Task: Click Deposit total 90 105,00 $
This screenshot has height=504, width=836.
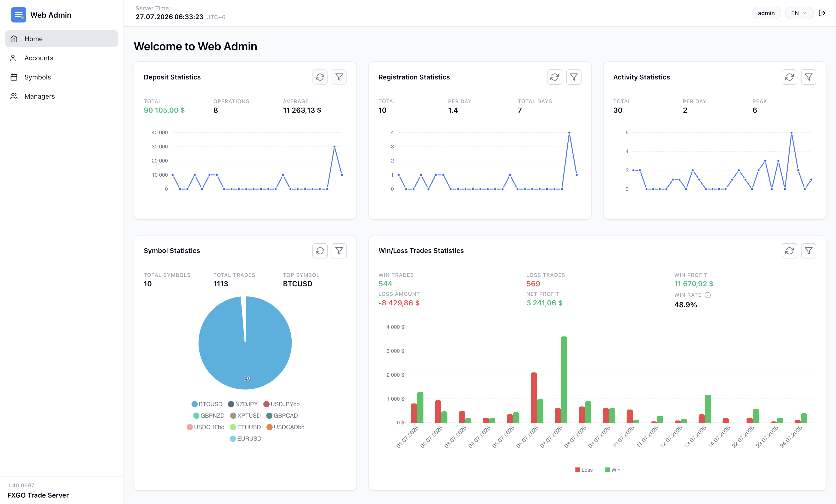Action: coord(164,110)
